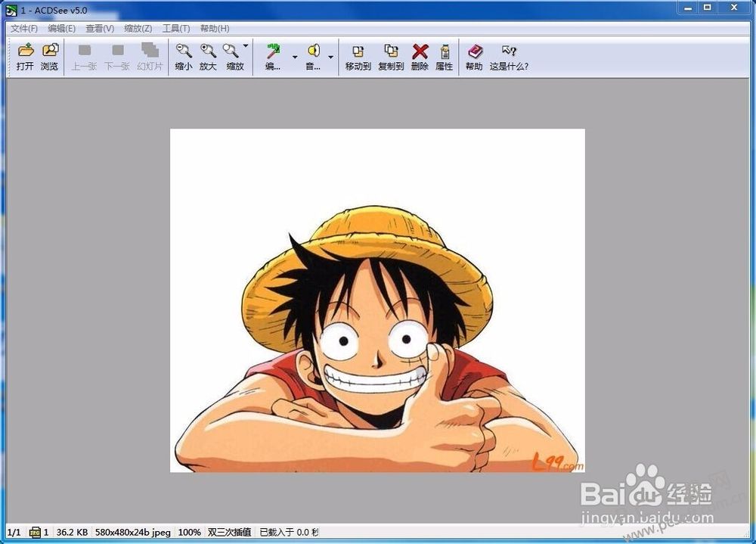Open the 浏览 (Browse) view icon
This screenshot has width=756, height=544.
[50, 50]
